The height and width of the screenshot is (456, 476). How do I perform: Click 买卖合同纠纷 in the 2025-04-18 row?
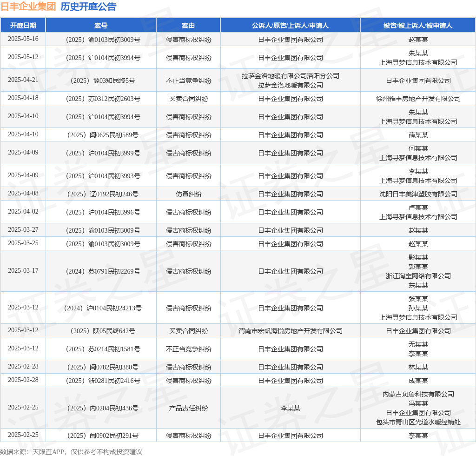pos(188,99)
